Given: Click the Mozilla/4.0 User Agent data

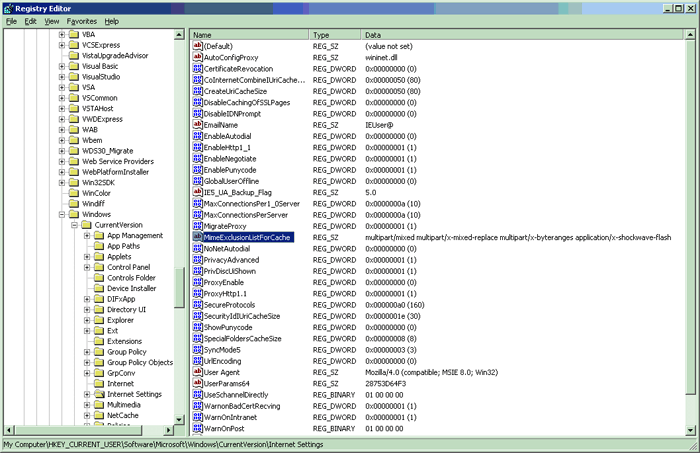Looking at the screenshot, I should pos(431,372).
